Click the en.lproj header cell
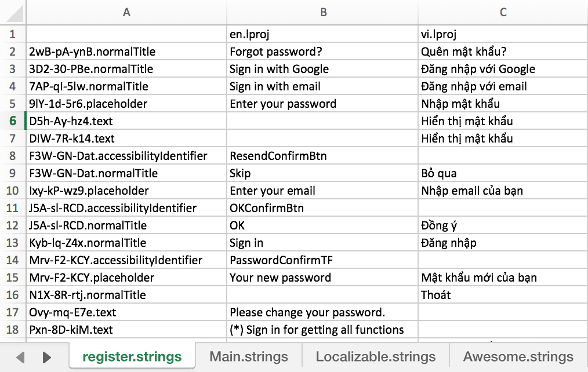 322,34
